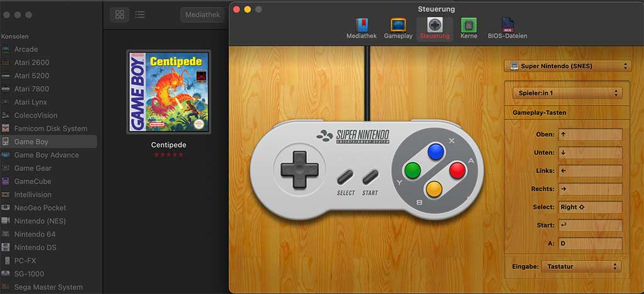Click the blue X button on controller
Viewport: 644px width, 294px height.
coord(435,151)
